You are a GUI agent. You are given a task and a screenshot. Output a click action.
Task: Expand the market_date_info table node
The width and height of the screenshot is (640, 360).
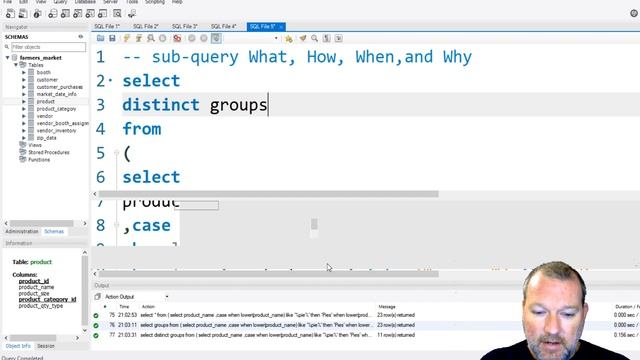point(24,94)
